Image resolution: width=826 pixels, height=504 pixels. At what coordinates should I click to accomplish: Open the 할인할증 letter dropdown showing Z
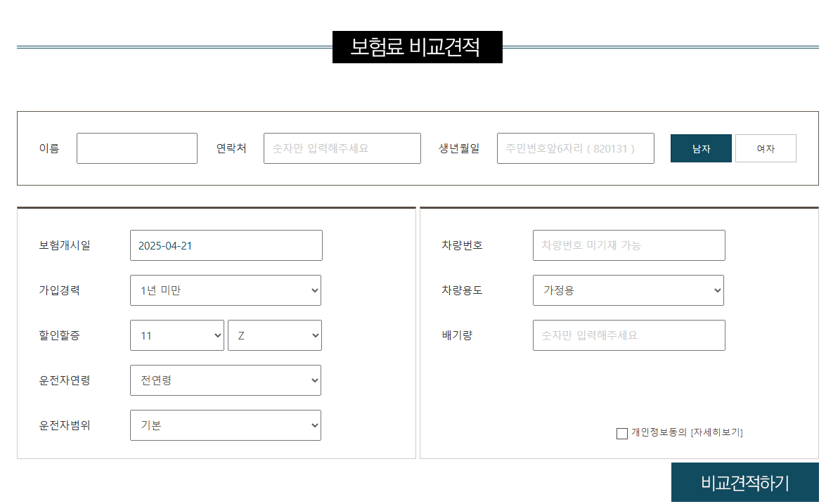[274, 335]
